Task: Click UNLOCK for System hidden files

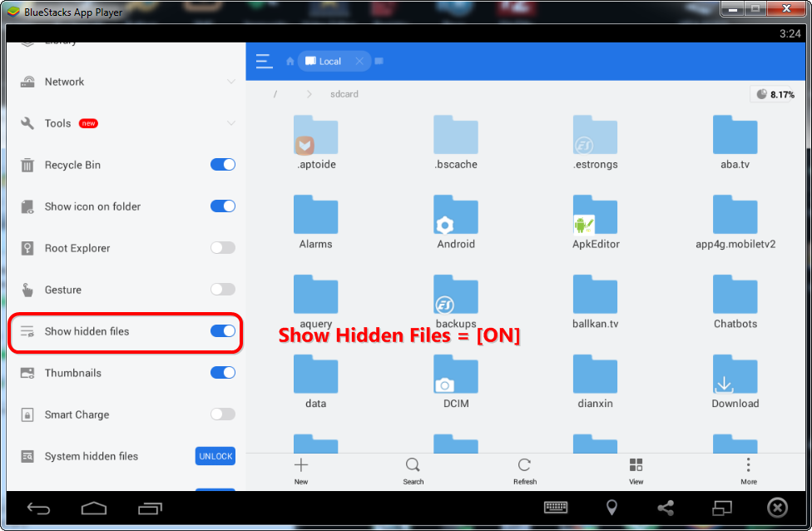Action: 215,456
